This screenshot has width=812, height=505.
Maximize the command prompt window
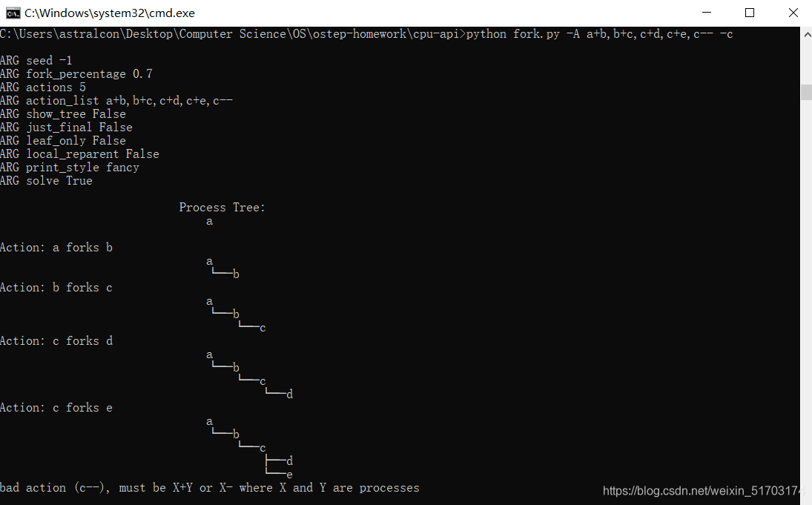(x=750, y=13)
